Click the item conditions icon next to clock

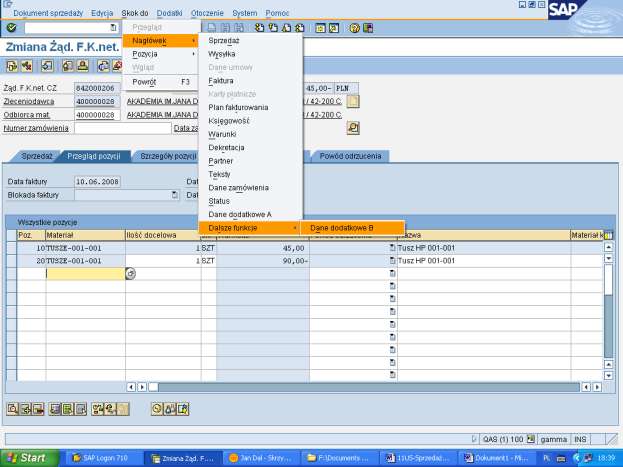pyautogui.click(x=170, y=409)
